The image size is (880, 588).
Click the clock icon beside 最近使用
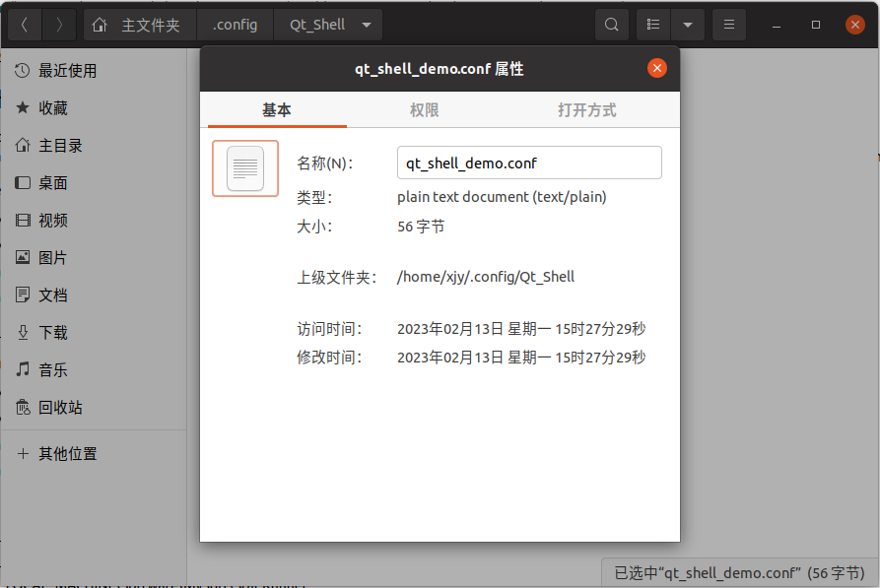(x=23, y=71)
